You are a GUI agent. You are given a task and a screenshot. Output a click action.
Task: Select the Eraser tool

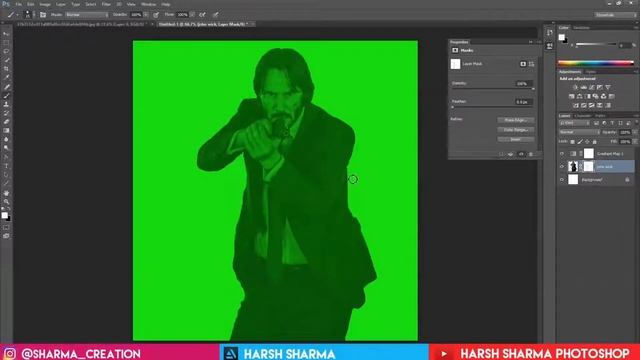6,122
